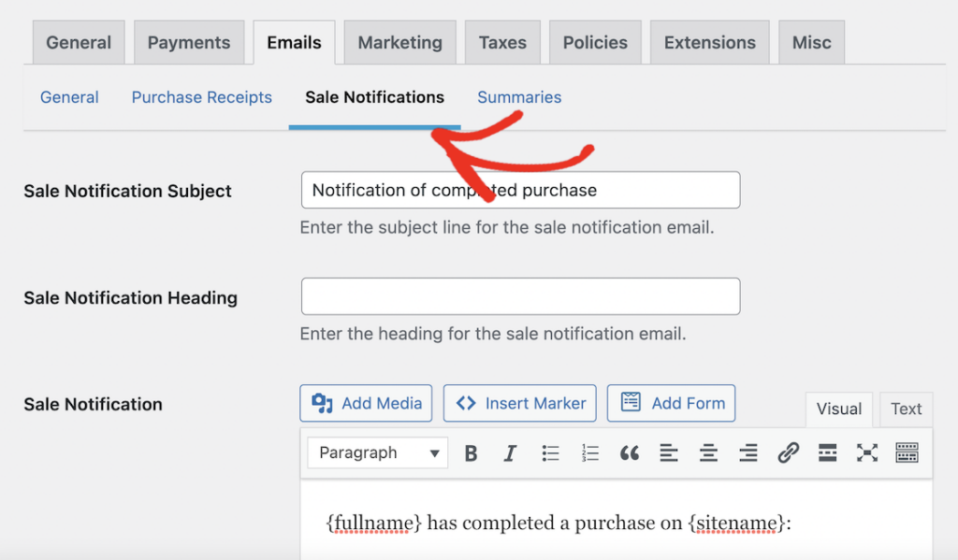Click the blockquote icon
The height and width of the screenshot is (560, 958).
pyautogui.click(x=629, y=453)
